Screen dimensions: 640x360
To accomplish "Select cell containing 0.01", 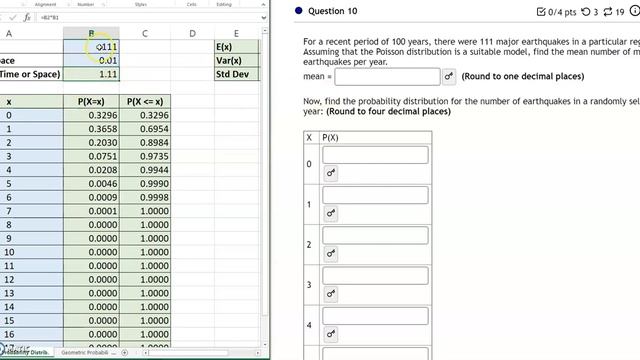I will pos(91,61).
